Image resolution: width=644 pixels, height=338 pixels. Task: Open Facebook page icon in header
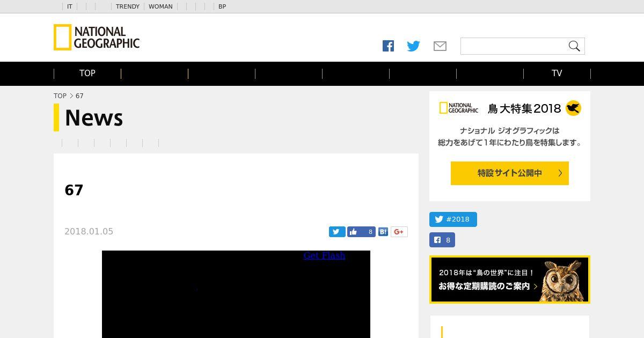click(x=388, y=46)
